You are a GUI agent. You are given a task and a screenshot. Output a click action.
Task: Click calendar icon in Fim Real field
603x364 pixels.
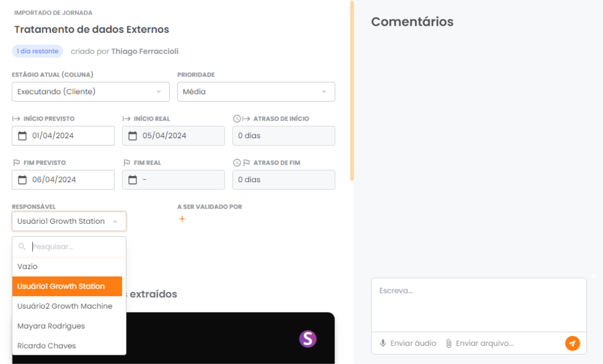tap(133, 180)
